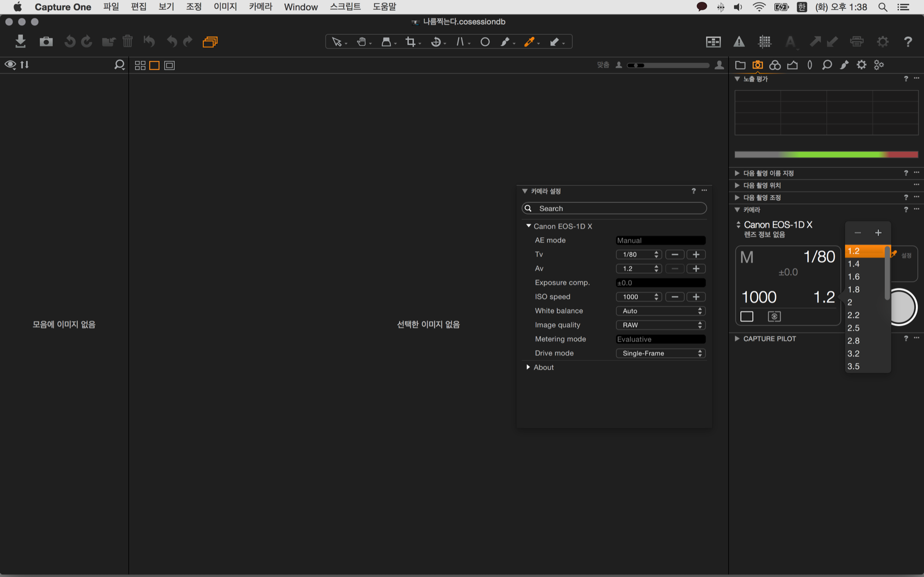Open the Color tool tab icon

click(x=775, y=65)
